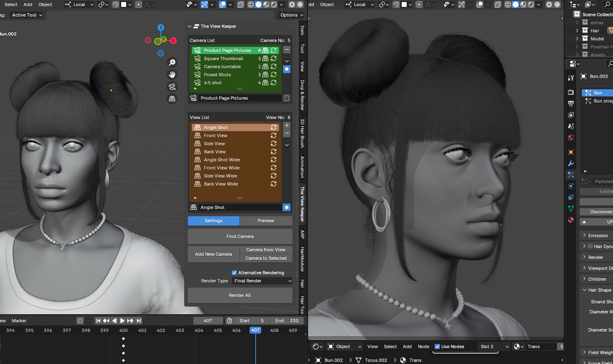
Task: Open the Physics properties tab icon
Action: click(x=571, y=186)
